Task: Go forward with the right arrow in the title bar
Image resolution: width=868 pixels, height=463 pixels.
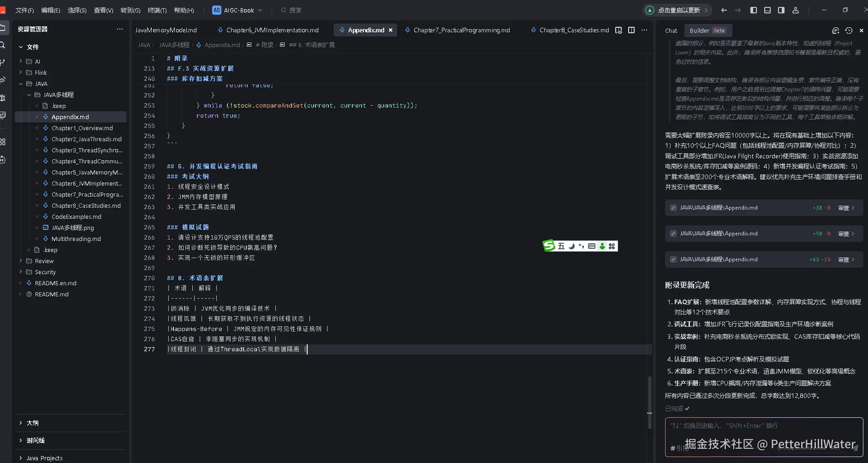Action: click(x=738, y=10)
